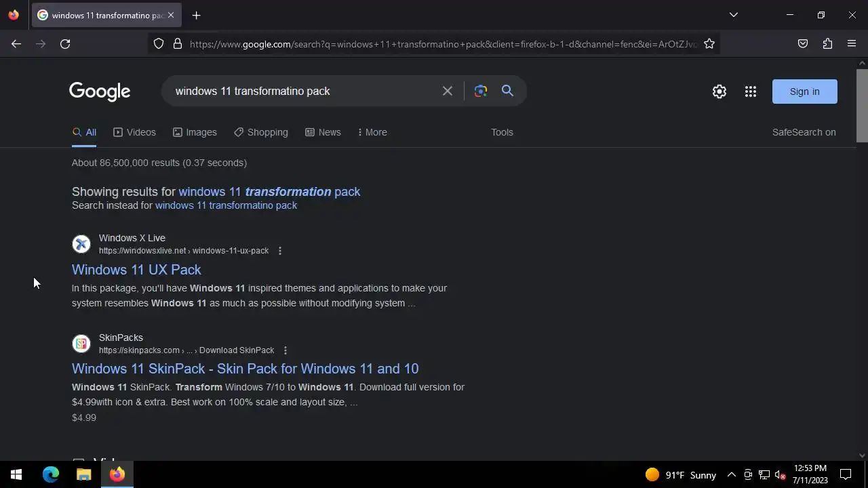
Task: Open Google quick settings gear
Action: (719, 91)
